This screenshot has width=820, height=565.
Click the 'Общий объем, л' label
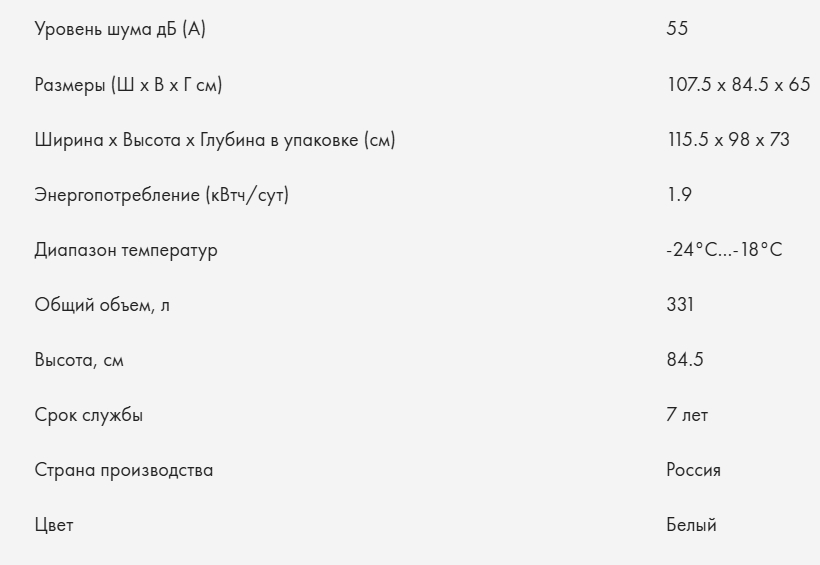tap(102, 305)
